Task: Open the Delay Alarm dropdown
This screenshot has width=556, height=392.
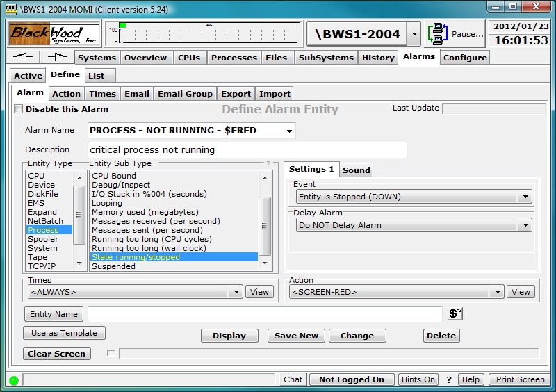Action: coord(525,225)
